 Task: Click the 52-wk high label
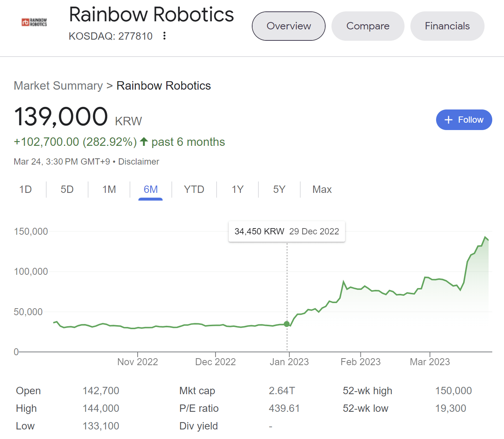tap(367, 391)
